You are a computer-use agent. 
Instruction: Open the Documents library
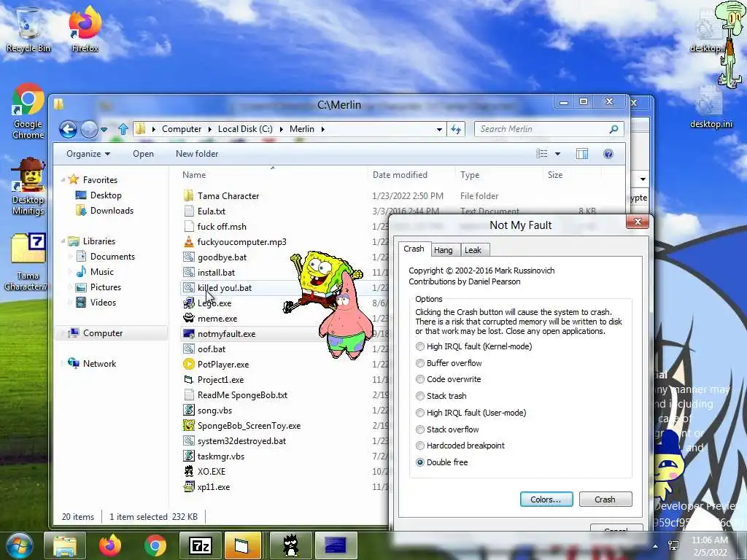(106, 257)
